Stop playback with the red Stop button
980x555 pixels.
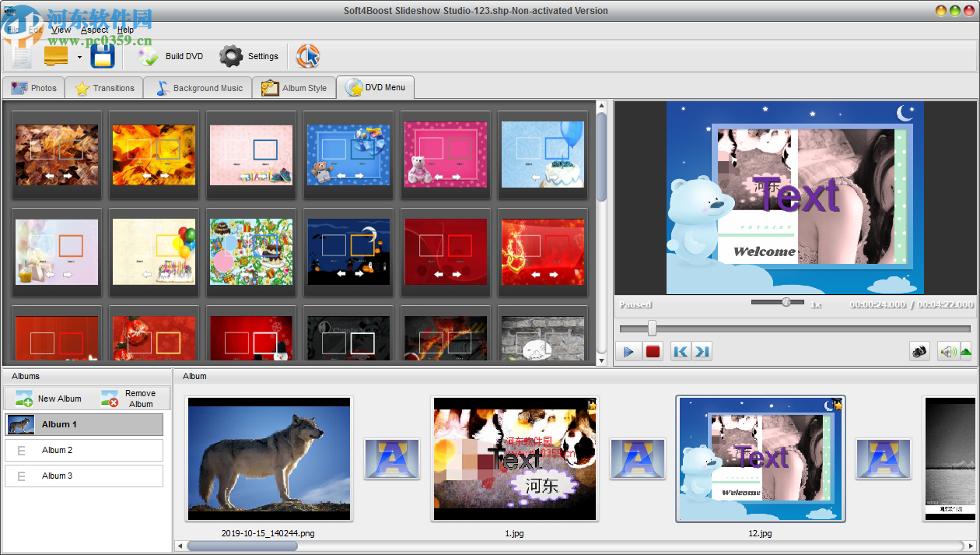click(653, 351)
